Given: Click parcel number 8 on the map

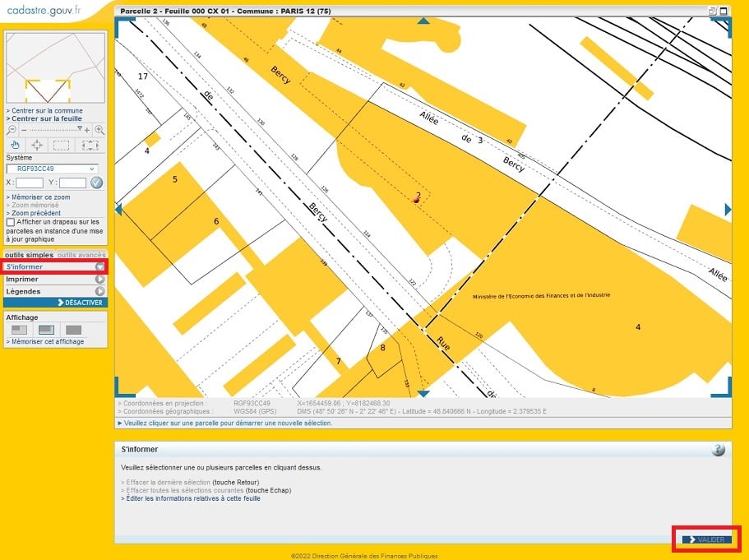Looking at the screenshot, I should pyautogui.click(x=382, y=348).
